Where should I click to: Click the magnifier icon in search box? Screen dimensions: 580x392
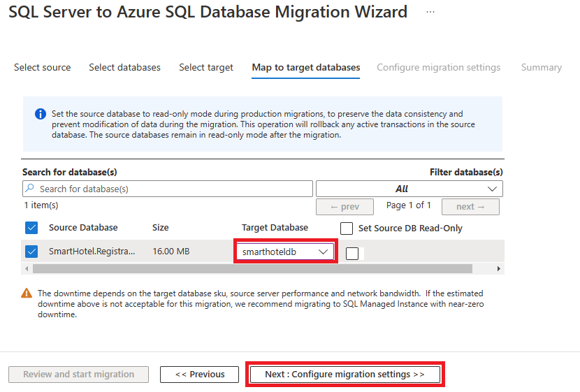(30, 188)
